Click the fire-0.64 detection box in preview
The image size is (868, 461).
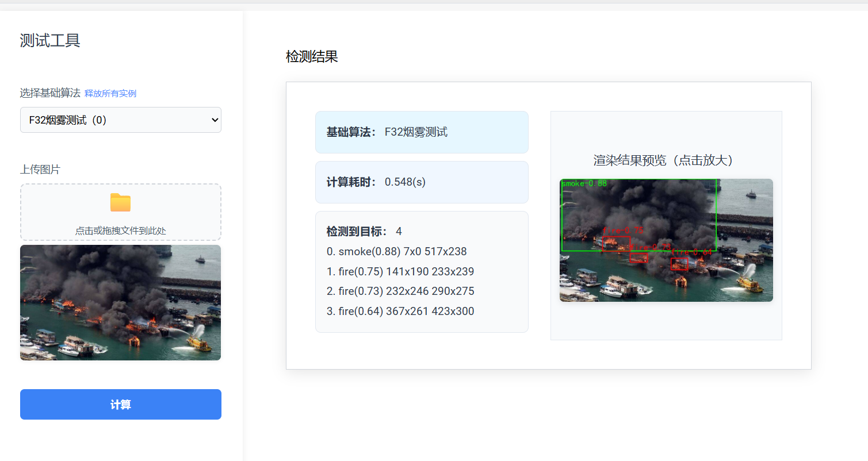(x=679, y=263)
